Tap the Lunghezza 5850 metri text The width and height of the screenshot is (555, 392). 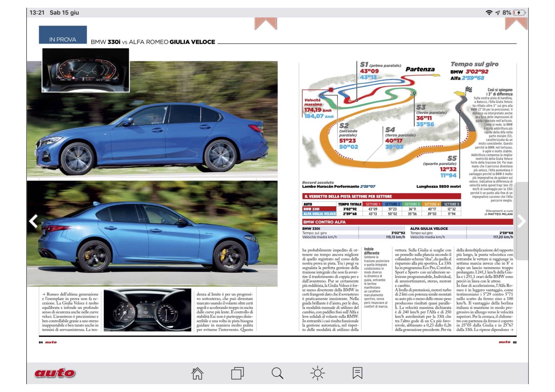pos(438,187)
